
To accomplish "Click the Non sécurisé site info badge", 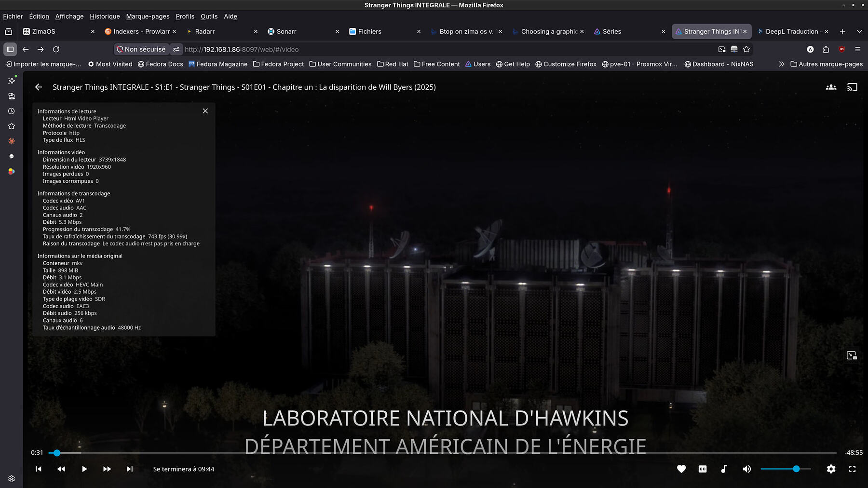I will 141,49.
